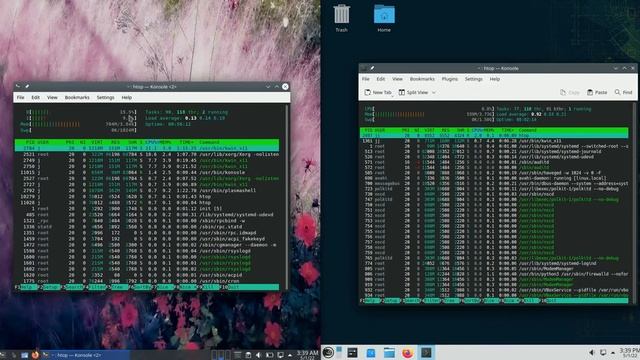Select /usr/sbin/acpid row in left htop
The height and width of the screenshot is (360, 640).
(147, 275)
